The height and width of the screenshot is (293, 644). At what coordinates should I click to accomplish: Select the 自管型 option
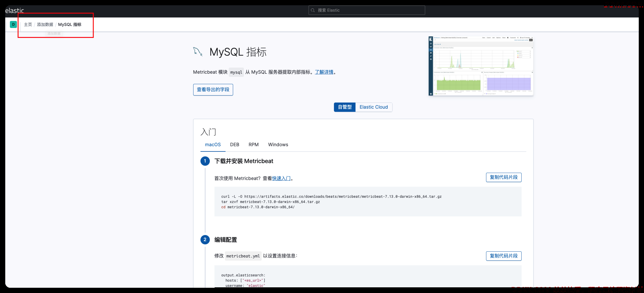345,107
